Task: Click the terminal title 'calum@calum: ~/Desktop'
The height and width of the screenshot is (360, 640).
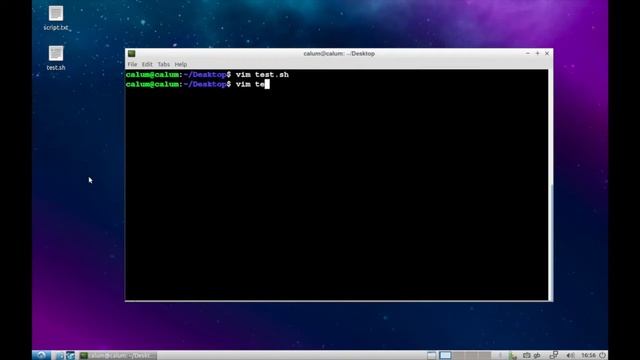Action: pyautogui.click(x=339, y=53)
